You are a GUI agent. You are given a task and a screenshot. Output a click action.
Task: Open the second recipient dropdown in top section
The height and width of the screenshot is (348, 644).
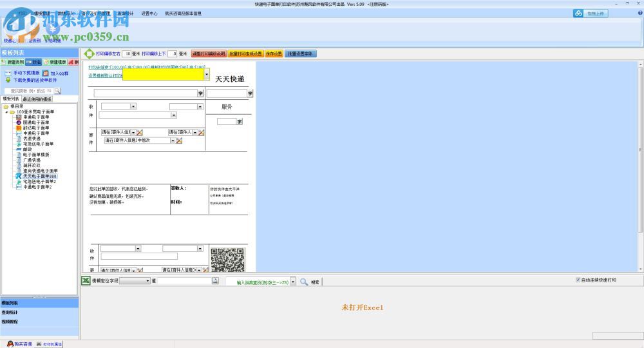coord(200,106)
